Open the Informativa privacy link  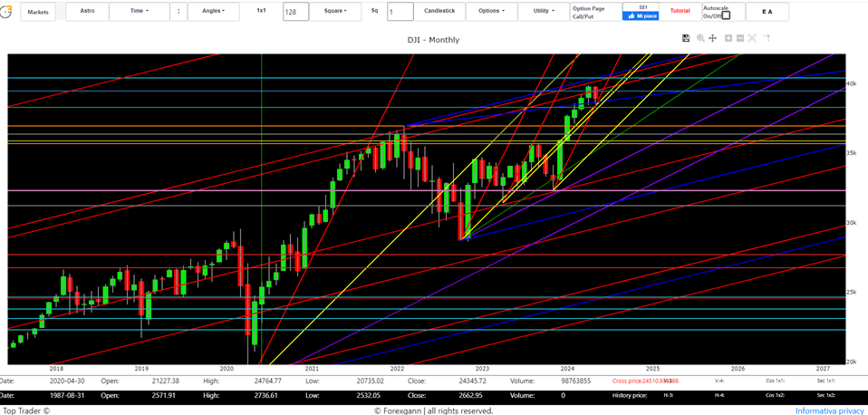point(829,410)
